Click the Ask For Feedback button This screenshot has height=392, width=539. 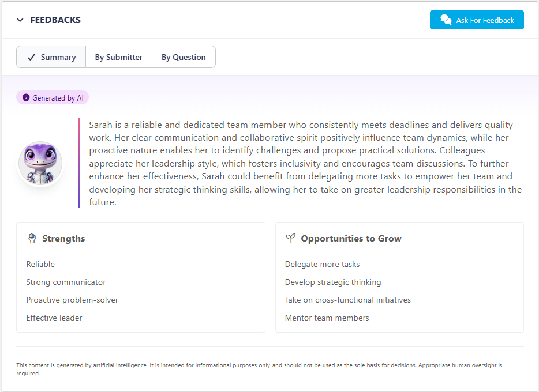[x=477, y=20]
